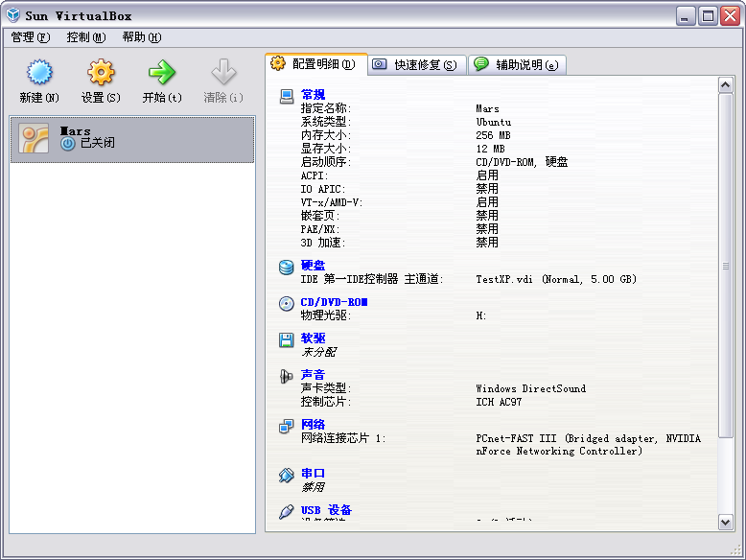Image resolution: width=746 pixels, height=560 pixels.
Task: Click the 新建 (New) toolbar icon
Action: 39,73
